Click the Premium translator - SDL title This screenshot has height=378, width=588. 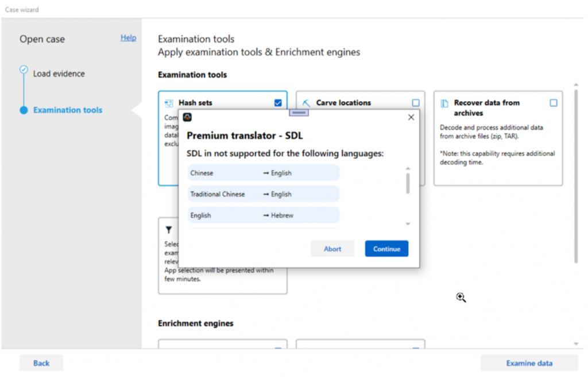point(245,136)
